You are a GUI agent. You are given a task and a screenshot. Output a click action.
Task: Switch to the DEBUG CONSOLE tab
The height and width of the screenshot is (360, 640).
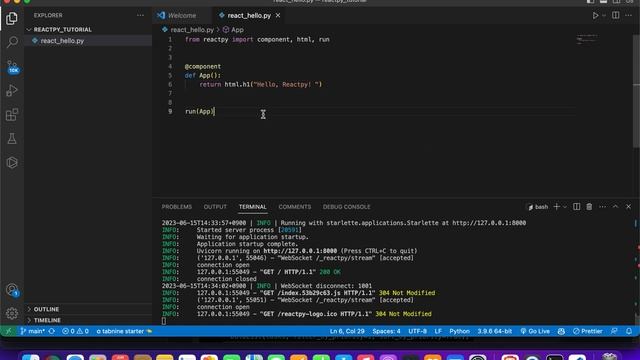347,207
